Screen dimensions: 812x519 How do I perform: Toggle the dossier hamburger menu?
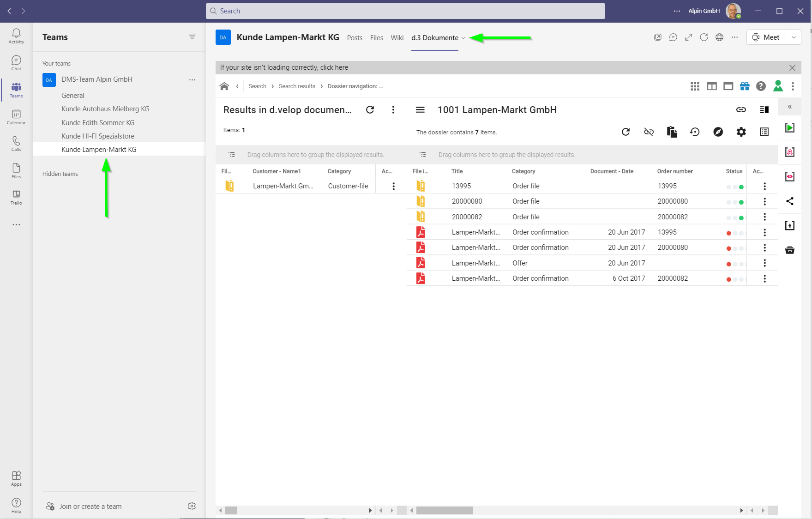click(420, 110)
